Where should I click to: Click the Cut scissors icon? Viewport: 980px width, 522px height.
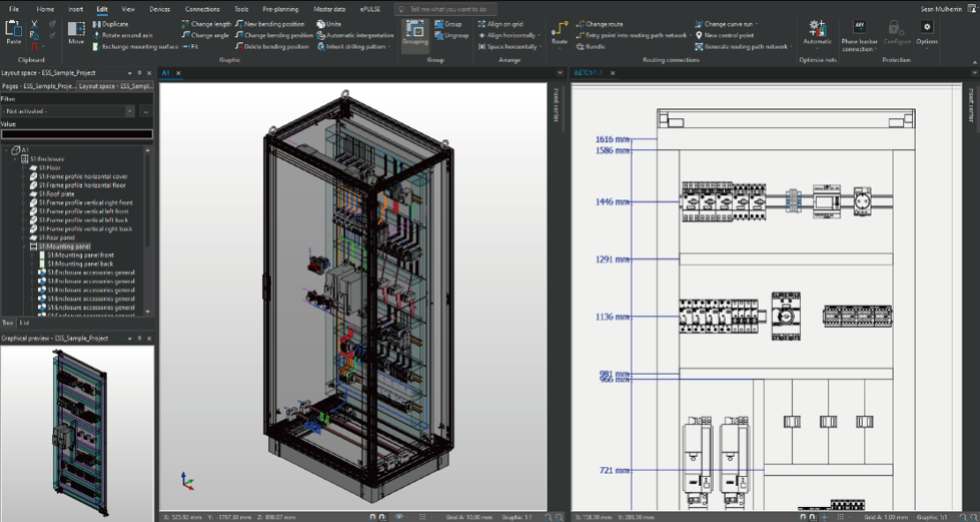[x=34, y=24]
